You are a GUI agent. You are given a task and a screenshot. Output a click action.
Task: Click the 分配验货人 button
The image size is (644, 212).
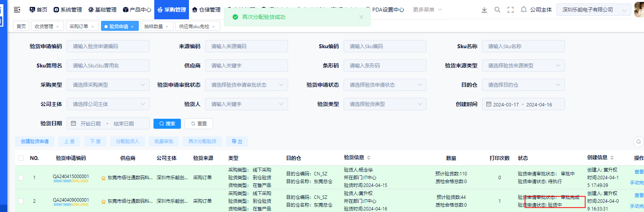click(128, 141)
